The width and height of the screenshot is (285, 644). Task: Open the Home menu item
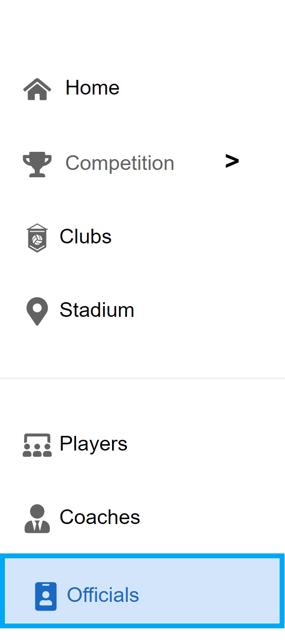point(142,88)
